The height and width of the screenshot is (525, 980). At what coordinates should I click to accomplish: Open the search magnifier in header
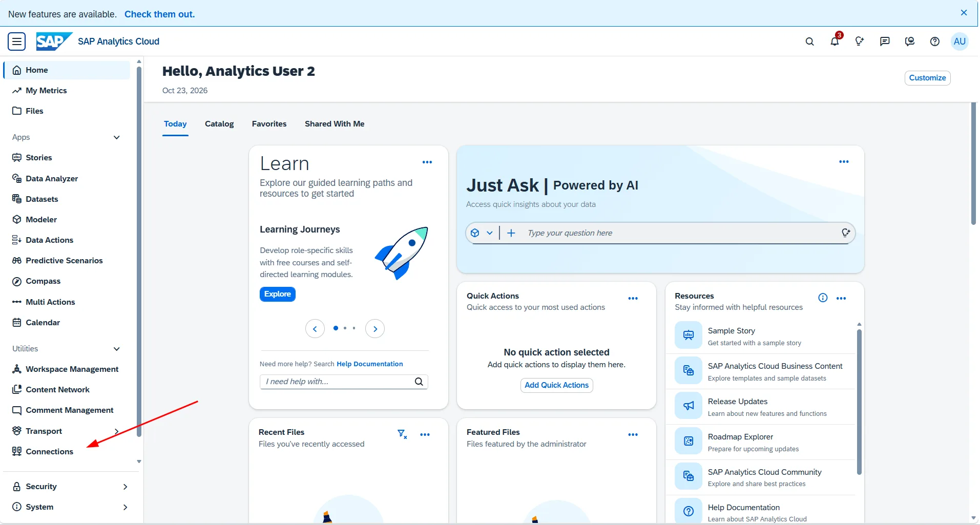coord(809,41)
